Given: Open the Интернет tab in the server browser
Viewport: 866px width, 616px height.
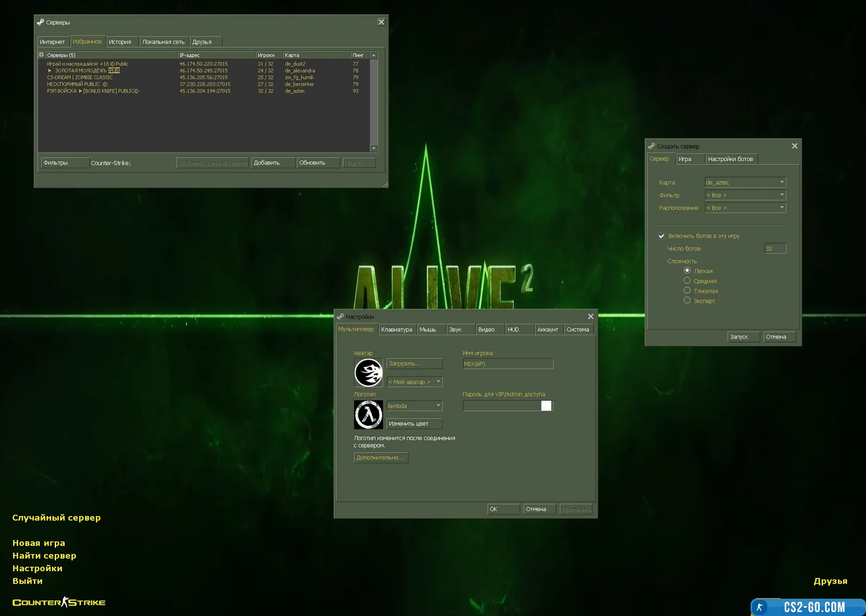Looking at the screenshot, I should point(53,42).
